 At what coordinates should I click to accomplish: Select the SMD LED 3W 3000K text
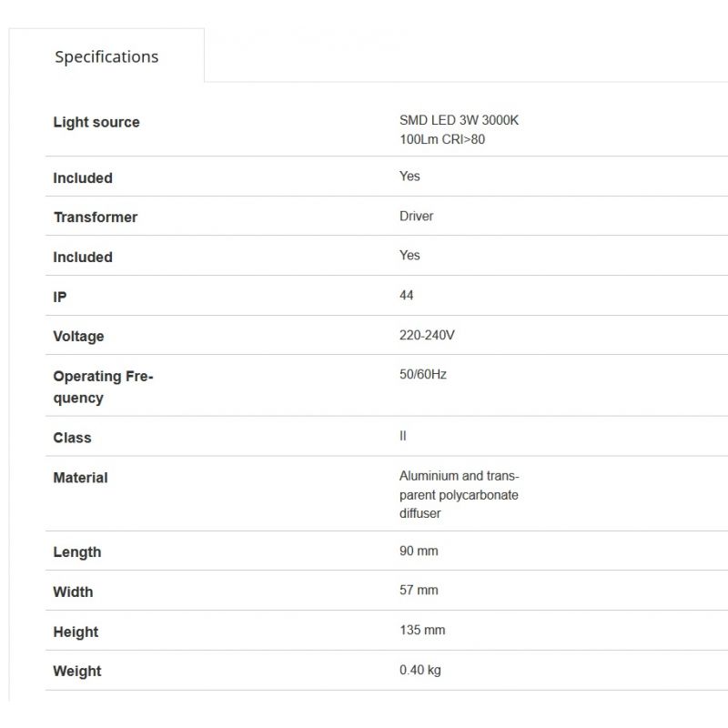pos(459,120)
